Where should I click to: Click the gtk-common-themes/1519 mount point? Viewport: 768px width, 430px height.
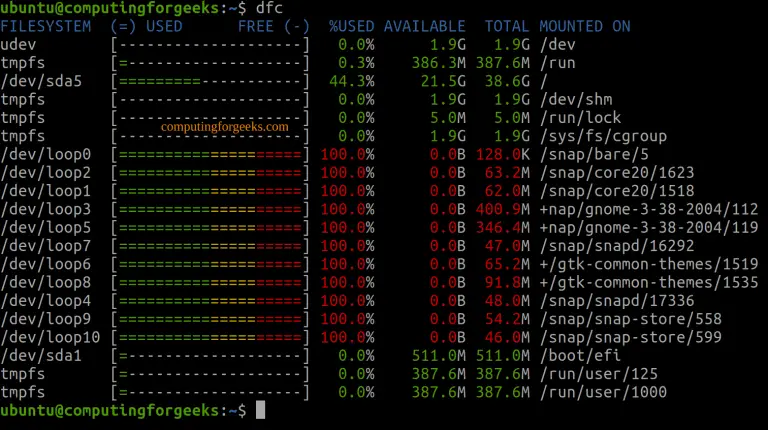tap(649, 264)
